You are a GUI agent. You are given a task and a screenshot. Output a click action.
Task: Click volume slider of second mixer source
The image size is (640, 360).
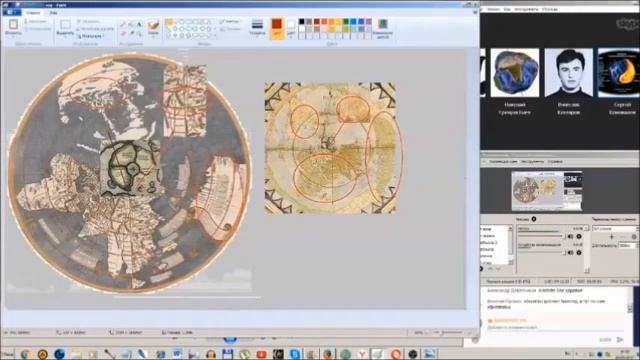tap(542, 253)
